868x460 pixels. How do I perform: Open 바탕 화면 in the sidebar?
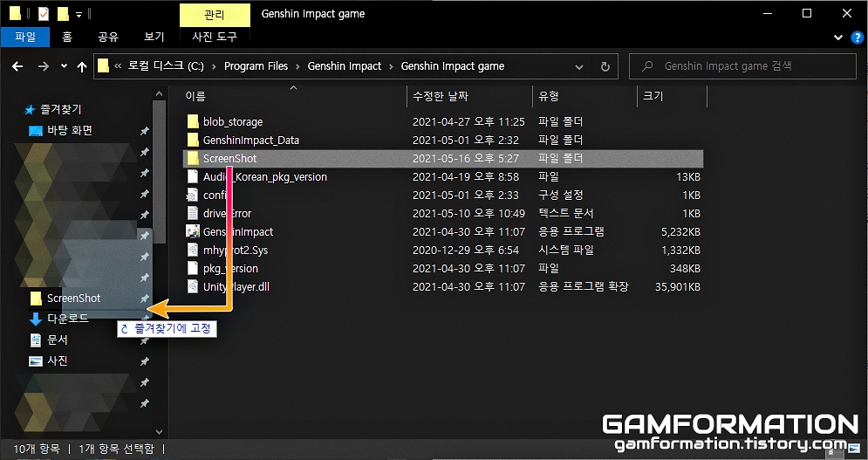[70, 131]
